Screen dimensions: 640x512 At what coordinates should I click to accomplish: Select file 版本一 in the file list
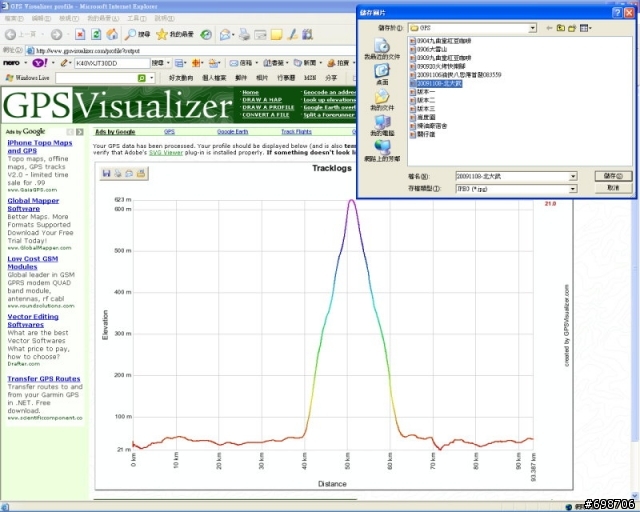point(422,92)
